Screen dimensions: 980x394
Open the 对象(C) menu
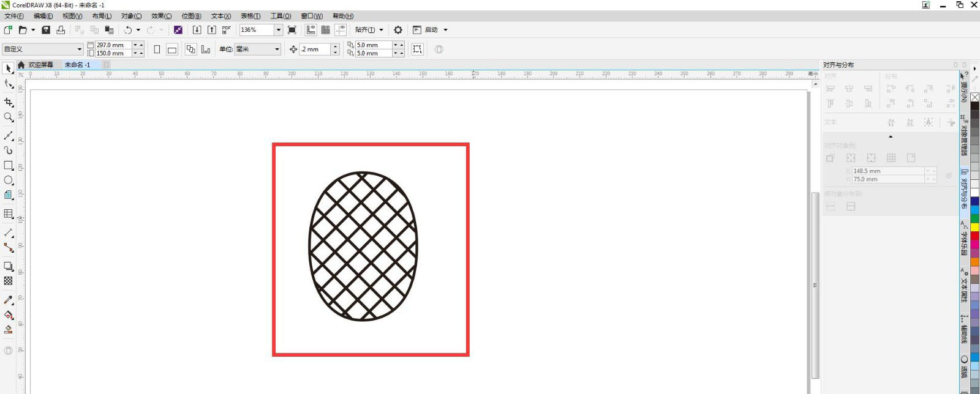(x=131, y=16)
